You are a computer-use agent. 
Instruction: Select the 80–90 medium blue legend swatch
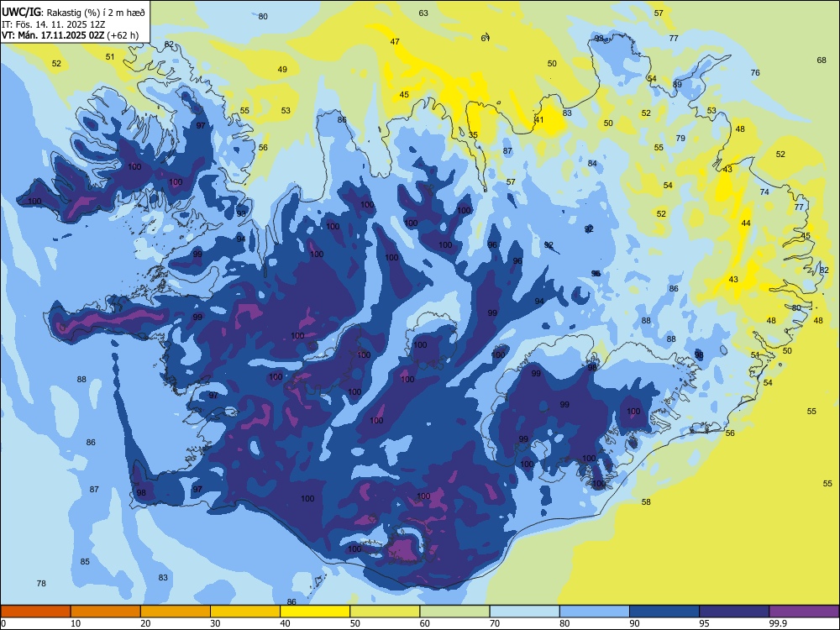[595, 612]
